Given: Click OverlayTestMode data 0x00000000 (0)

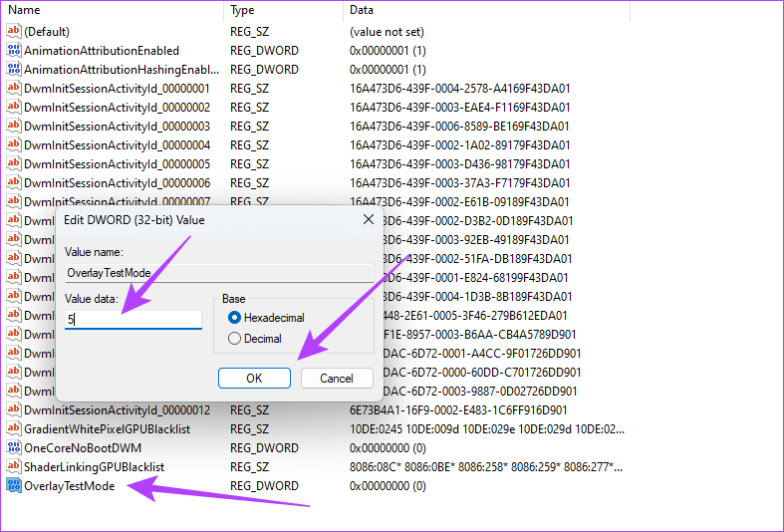Looking at the screenshot, I should coord(388,485).
